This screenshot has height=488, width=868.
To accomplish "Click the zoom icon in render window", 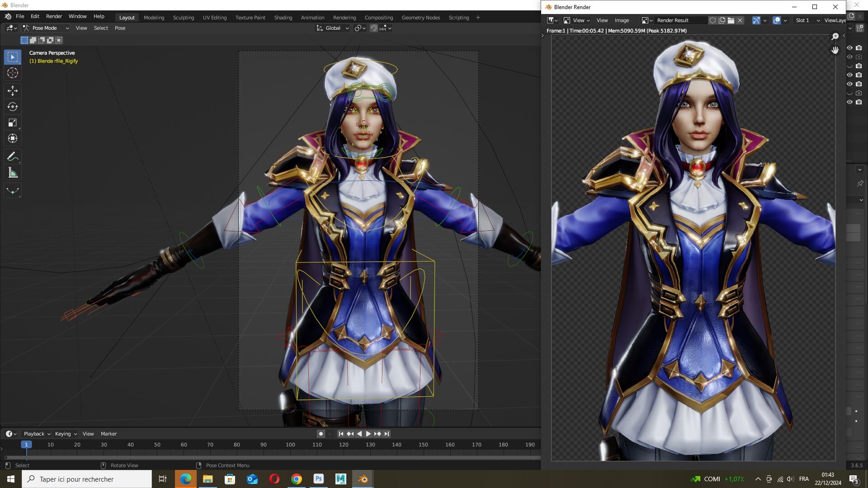I will point(835,36).
